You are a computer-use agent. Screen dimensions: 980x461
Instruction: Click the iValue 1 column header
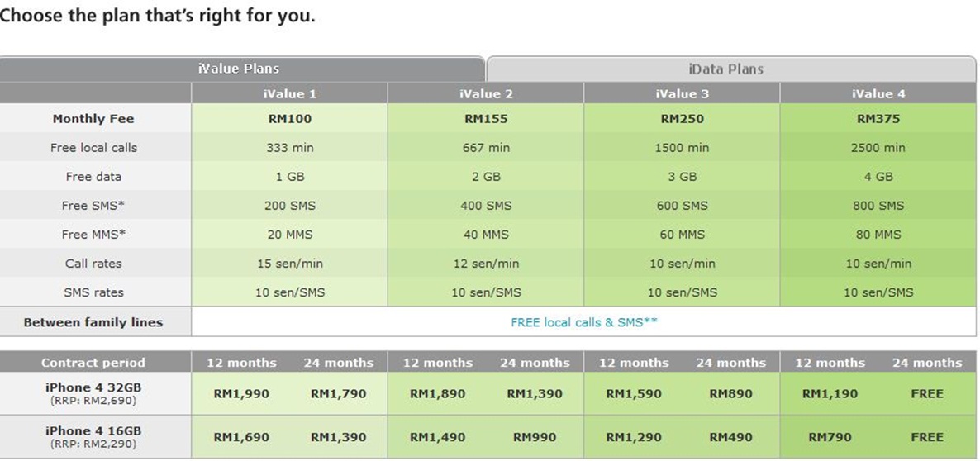[289, 93]
